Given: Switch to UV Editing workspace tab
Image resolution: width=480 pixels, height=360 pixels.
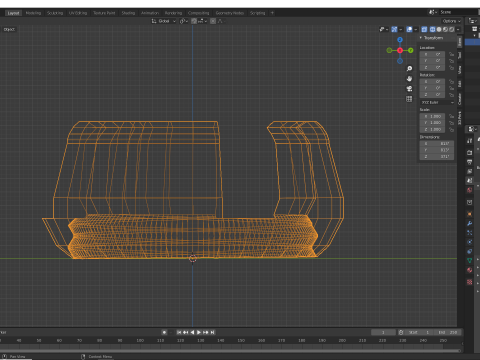Looking at the screenshot, I should tap(78, 13).
